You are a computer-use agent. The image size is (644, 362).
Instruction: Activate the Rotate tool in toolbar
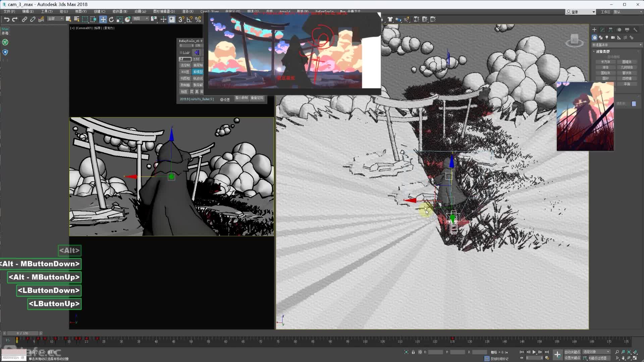point(111,19)
